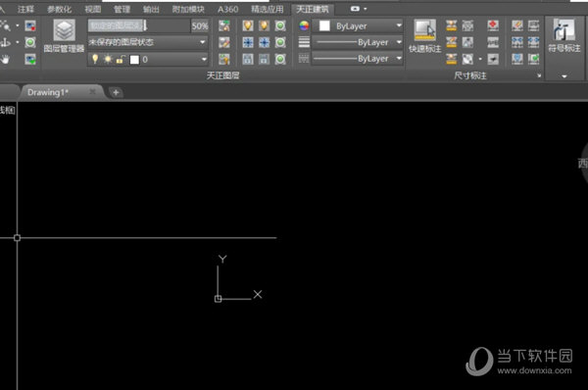Switch to the 注释 ribbon tab

pyautogui.click(x=25, y=9)
